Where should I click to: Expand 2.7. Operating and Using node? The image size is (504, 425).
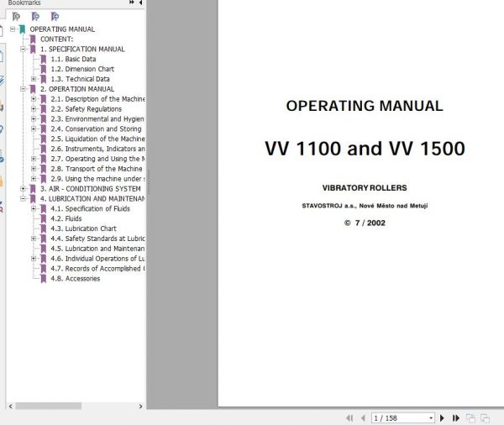point(34,159)
